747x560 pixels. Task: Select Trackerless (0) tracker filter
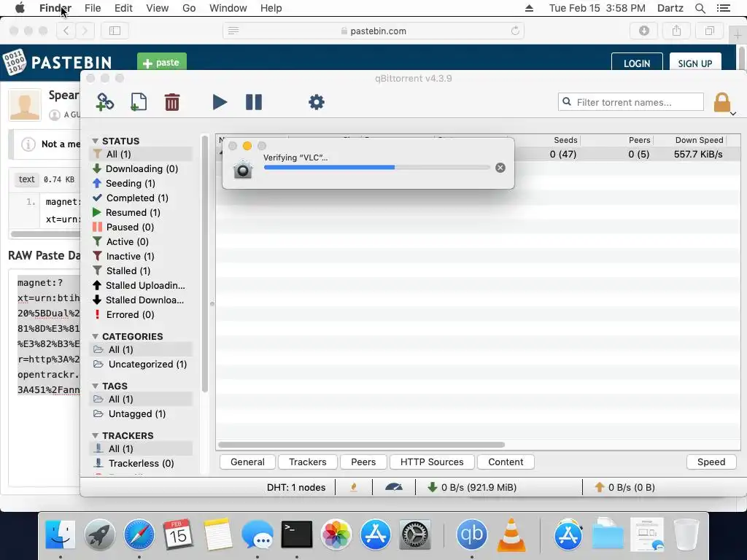(x=141, y=463)
